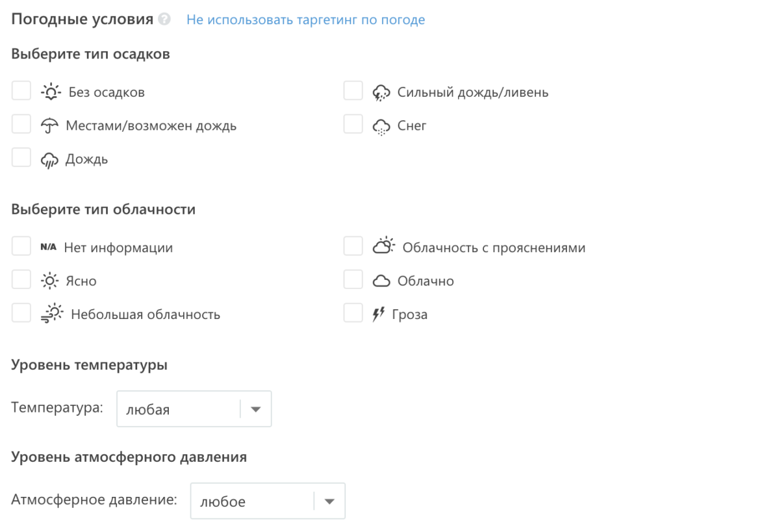Tick the Небольшая облачность checkbox

pyautogui.click(x=21, y=314)
